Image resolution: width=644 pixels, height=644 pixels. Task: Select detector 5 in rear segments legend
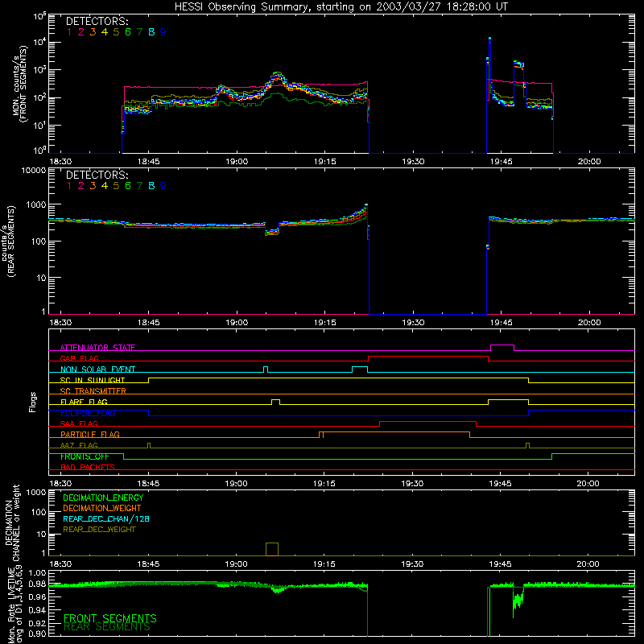[116, 186]
